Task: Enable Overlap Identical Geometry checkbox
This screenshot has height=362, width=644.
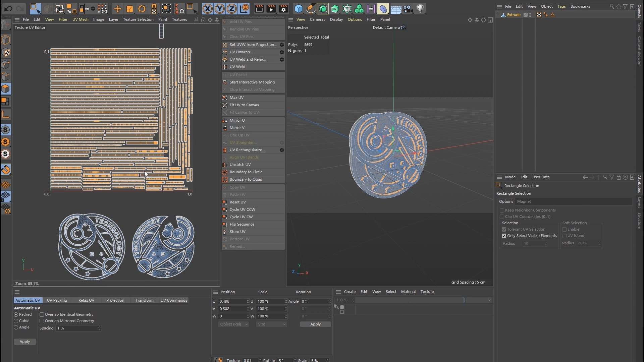Action: click(x=42, y=315)
